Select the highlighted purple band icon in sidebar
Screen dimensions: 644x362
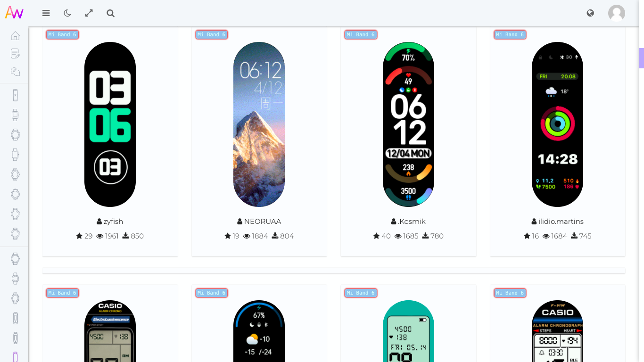(x=15, y=357)
